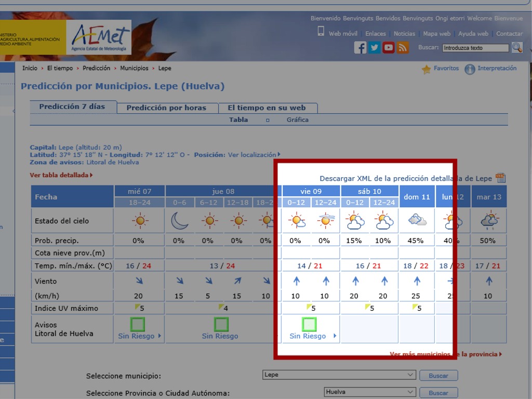Open Ver localización link
Image resolution: width=532 pixels, height=399 pixels.
[254, 155]
